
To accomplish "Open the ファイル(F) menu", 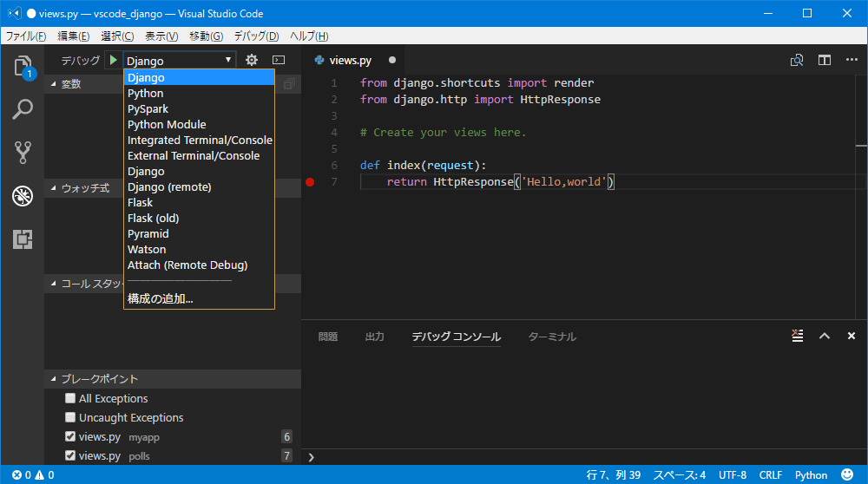I will click(25, 36).
